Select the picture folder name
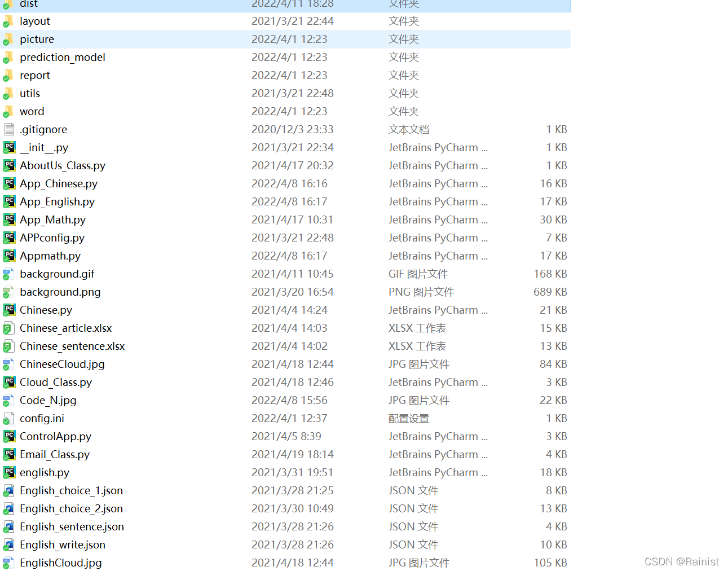The width and height of the screenshot is (728, 571). pos(37,39)
